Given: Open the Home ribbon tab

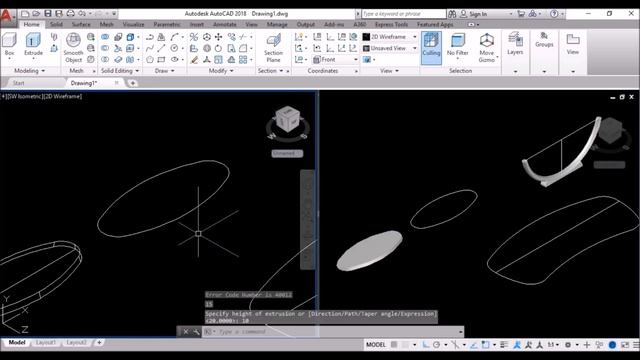Looking at the screenshot, I should click(x=31, y=24).
